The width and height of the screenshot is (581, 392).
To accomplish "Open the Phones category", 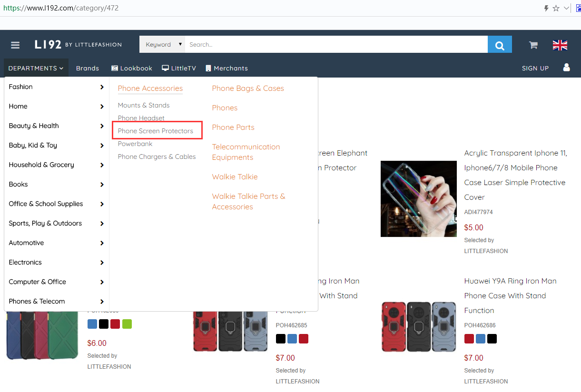I will 225,108.
